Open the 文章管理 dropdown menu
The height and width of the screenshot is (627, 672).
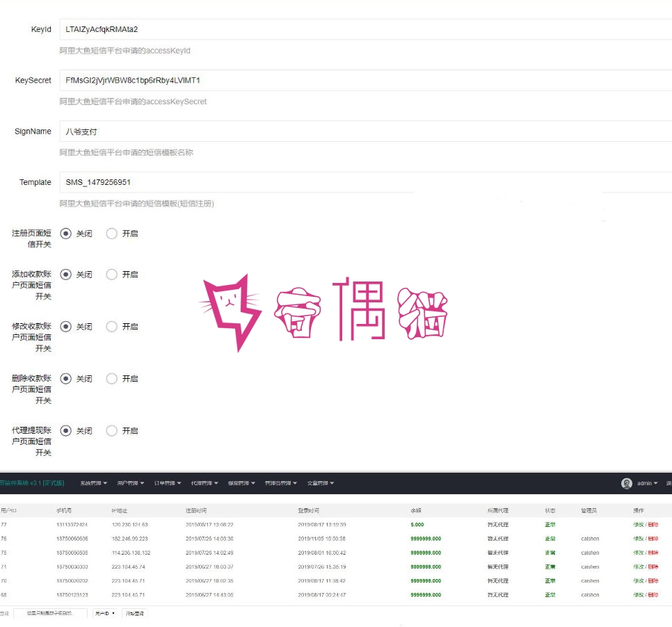pos(320,483)
